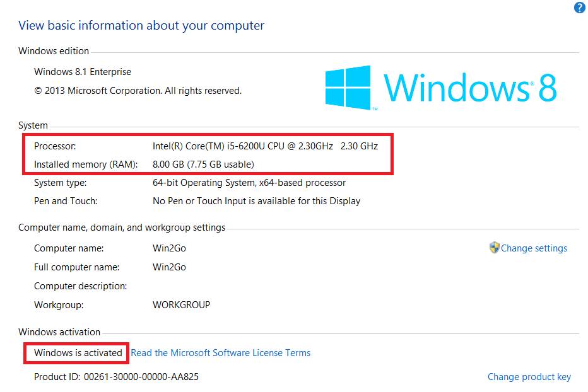Click the Computer name, domain, and workgroup heading
The image size is (588, 392).
pos(122,228)
